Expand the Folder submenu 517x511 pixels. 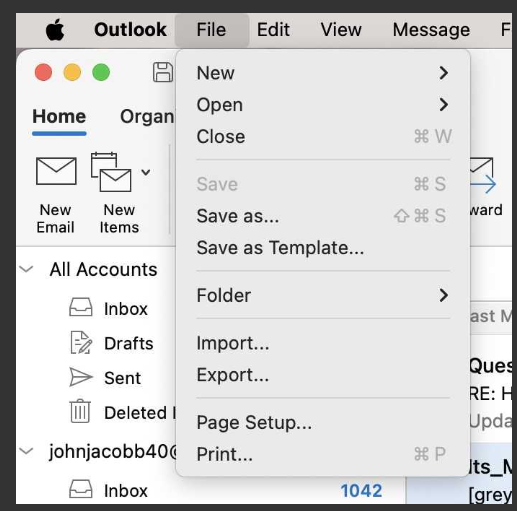pos(323,295)
